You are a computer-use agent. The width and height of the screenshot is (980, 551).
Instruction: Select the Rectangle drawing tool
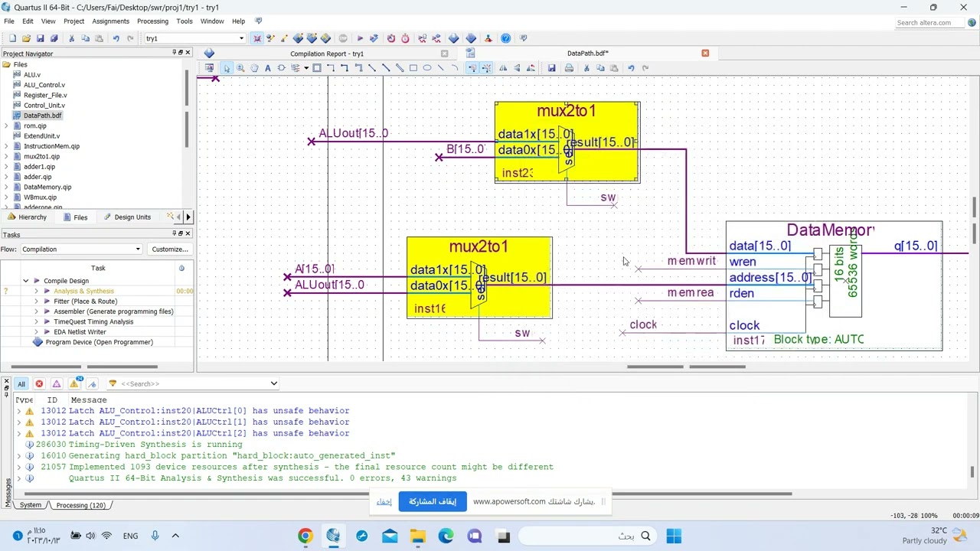413,68
